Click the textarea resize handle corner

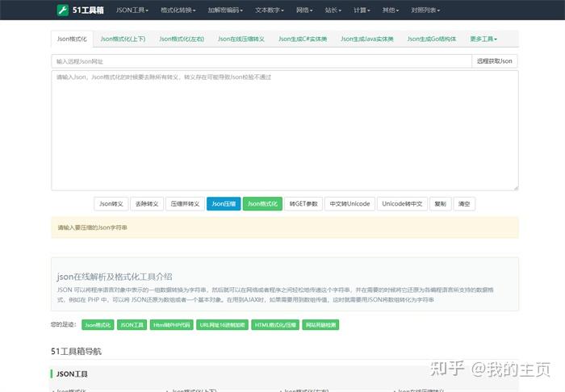tap(516, 188)
